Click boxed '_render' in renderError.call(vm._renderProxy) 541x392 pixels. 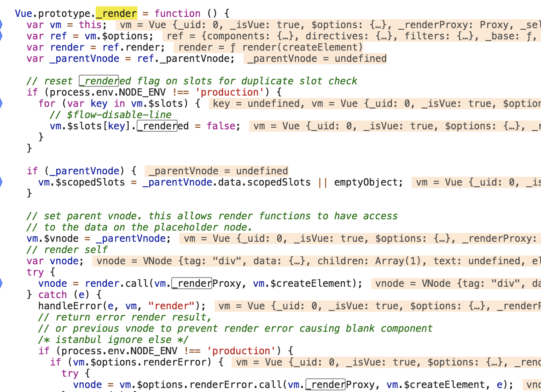tap(326, 384)
